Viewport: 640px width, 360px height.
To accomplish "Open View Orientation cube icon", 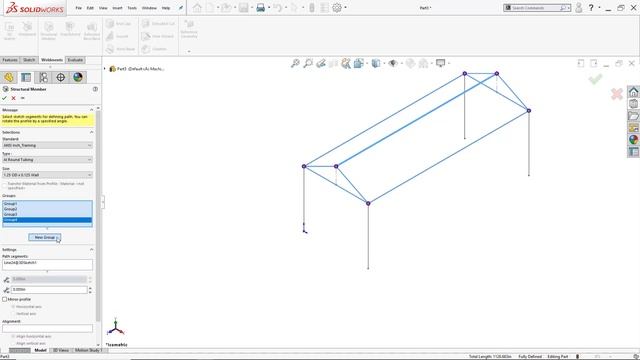I will 359,63.
